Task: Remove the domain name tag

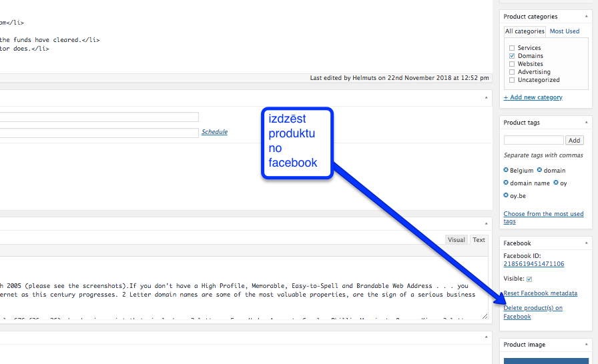Action: 506,183
